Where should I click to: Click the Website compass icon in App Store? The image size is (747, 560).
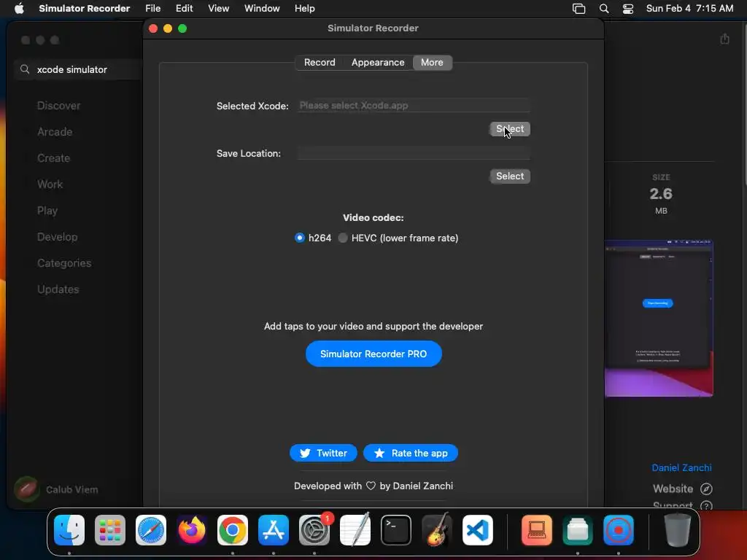[x=706, y=489]
